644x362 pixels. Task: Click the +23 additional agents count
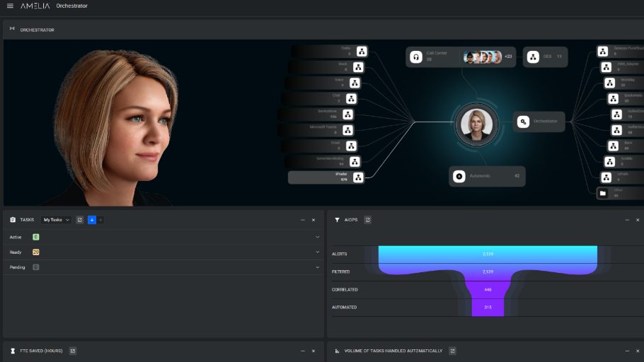[508, 57]
